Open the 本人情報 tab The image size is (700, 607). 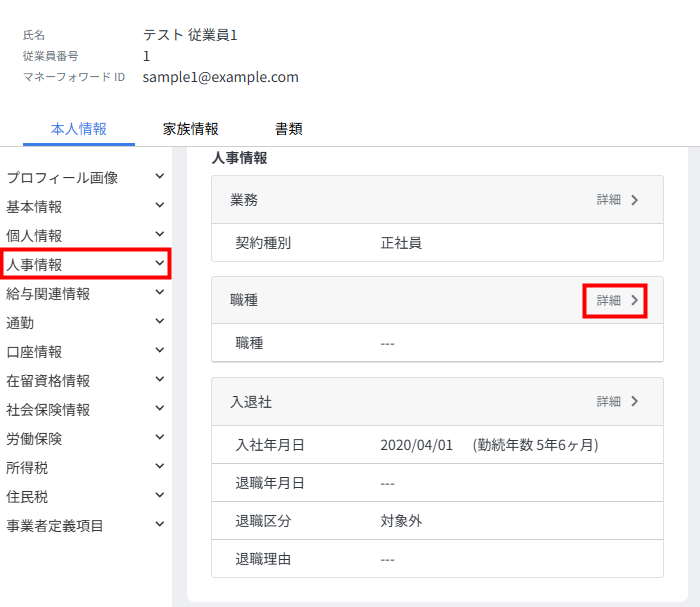click(78, 129)
